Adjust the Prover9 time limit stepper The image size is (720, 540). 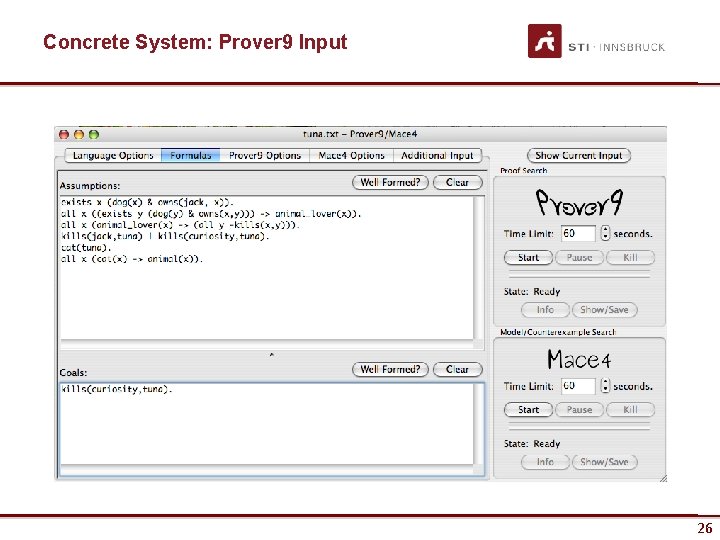605,233
